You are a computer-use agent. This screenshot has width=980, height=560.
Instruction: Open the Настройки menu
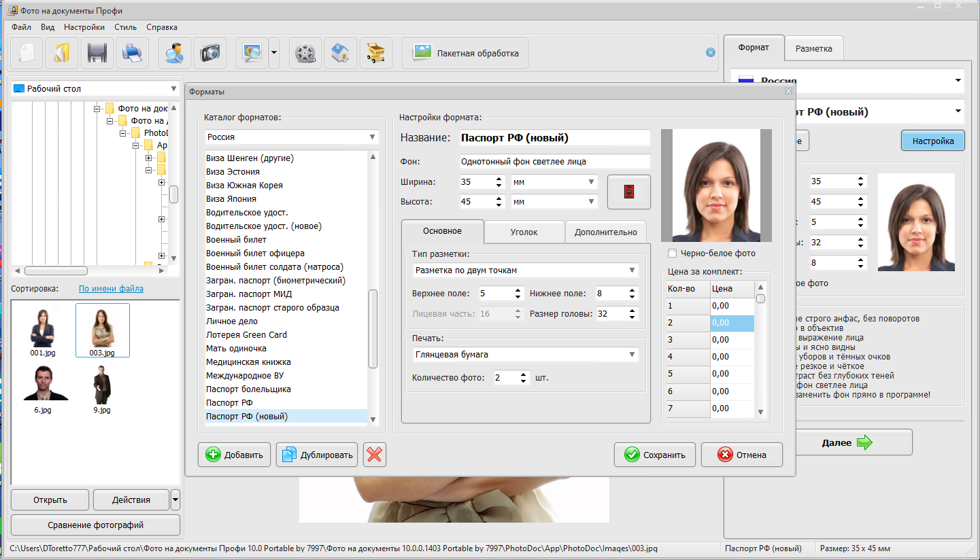pos(84,27)
